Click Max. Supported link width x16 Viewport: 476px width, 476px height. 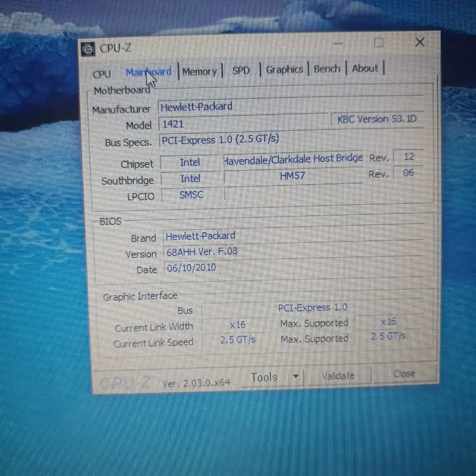click(x=389, y=321)
